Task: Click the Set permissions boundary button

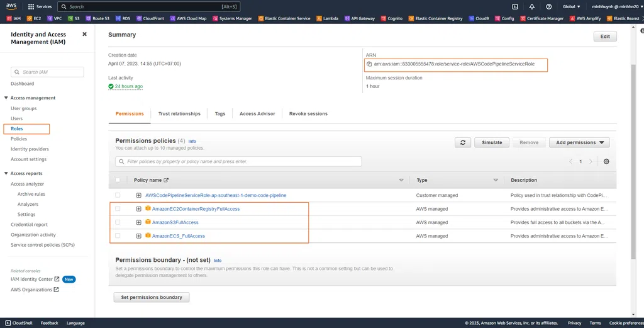Action: coord(152,297)
